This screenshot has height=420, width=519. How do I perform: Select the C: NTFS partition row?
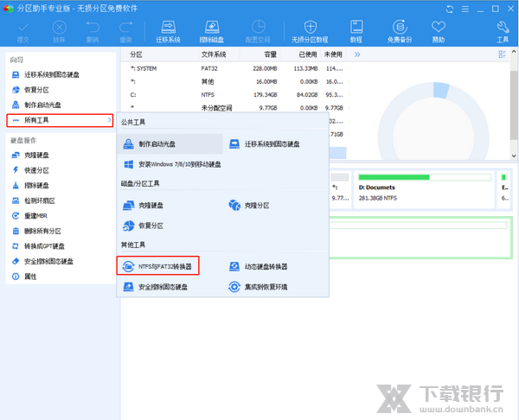tap(235, 95)
